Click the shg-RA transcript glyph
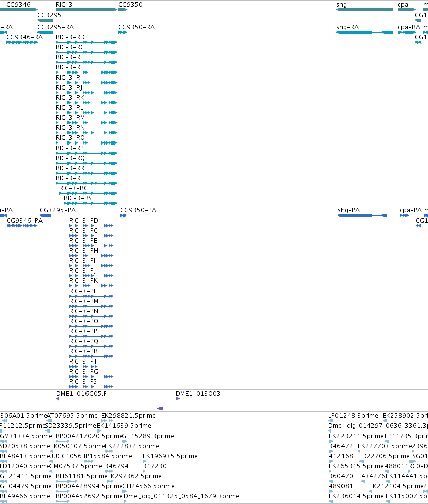 [x=365, y=32]
